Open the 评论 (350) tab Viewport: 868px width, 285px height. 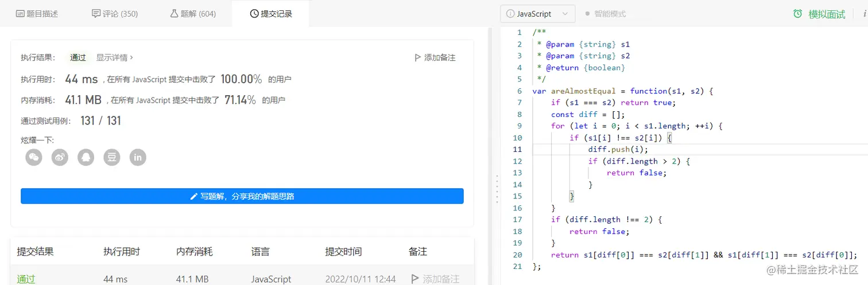tap(115, 14)
